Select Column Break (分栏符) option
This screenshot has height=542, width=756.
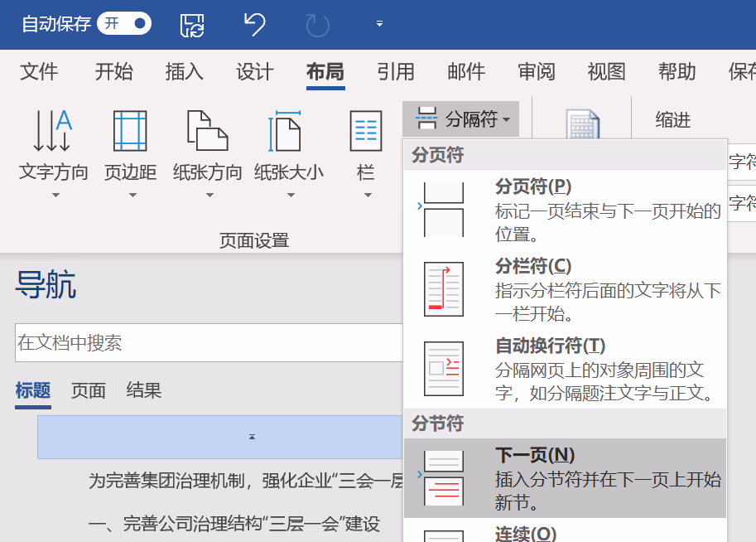point(564,289)
